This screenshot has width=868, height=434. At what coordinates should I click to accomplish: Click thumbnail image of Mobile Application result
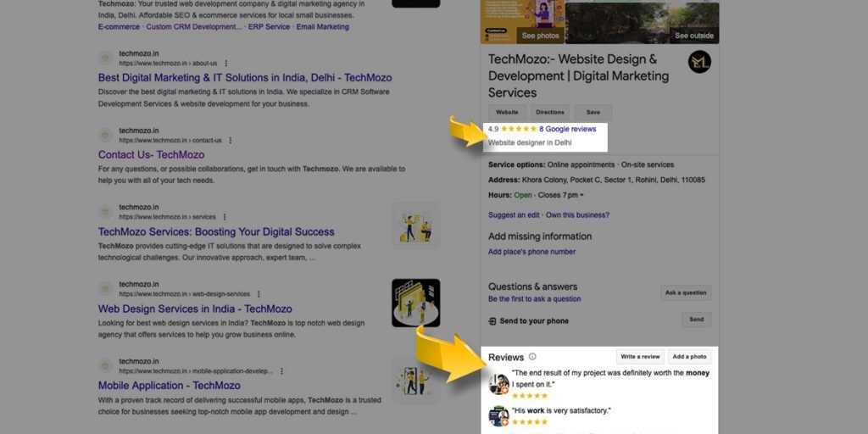[x=415, y=380]
